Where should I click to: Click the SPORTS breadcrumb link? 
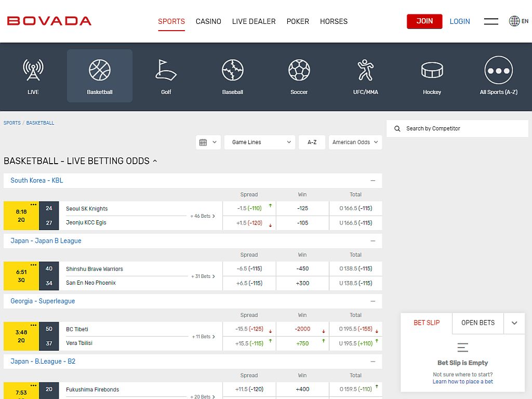[x=12, y=123]
